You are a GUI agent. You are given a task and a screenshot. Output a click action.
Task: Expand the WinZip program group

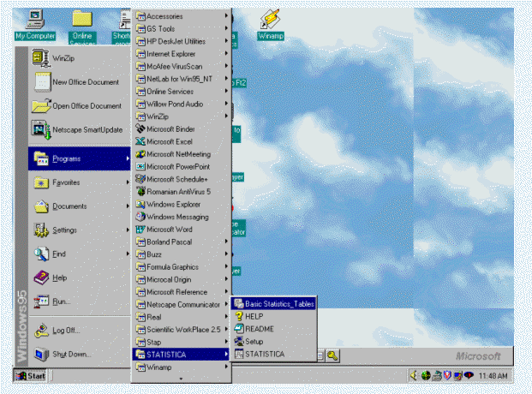coord(182,116)
